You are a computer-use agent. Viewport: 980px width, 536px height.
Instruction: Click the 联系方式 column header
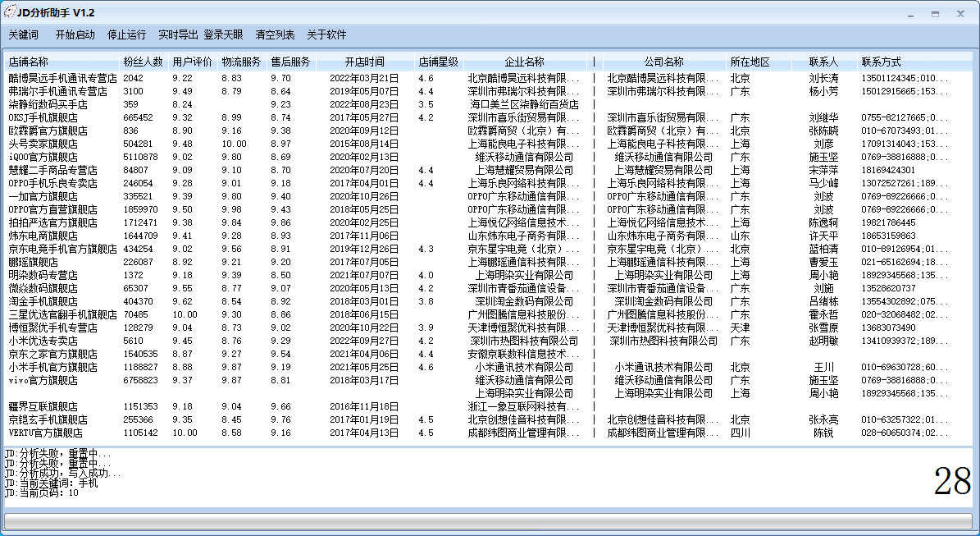coord(882,62)
